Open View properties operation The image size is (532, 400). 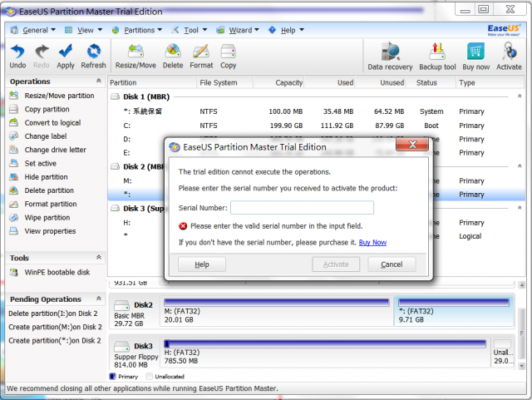pyautogui.click(x=42, y=231)
